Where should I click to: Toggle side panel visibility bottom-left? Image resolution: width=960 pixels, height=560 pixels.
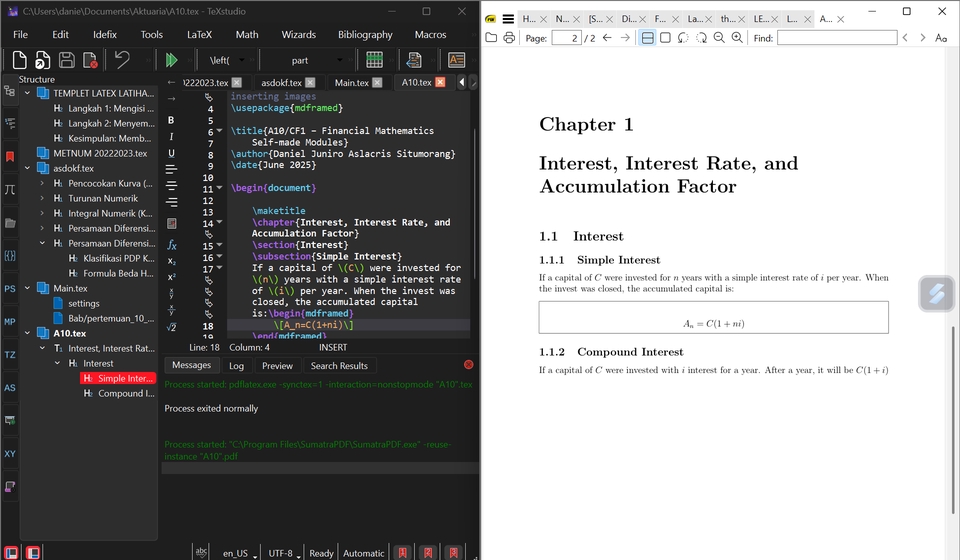pos(11,553)
